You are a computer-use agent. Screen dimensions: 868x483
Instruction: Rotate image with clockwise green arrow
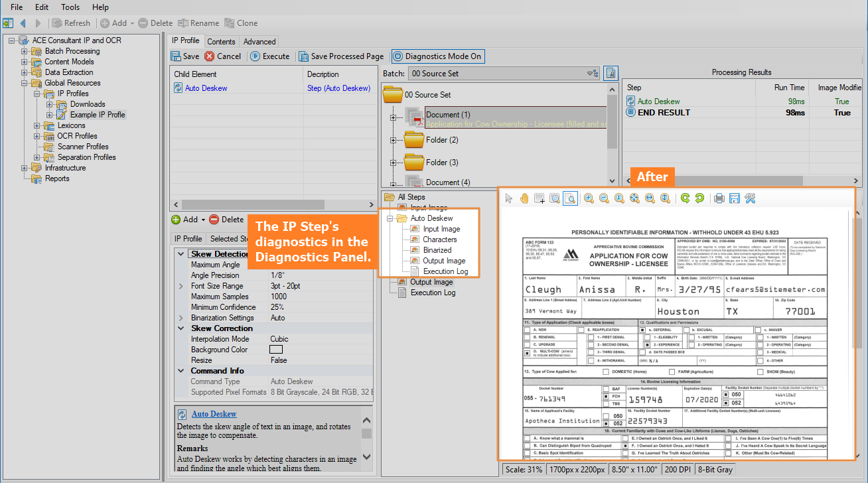point(685,198)
